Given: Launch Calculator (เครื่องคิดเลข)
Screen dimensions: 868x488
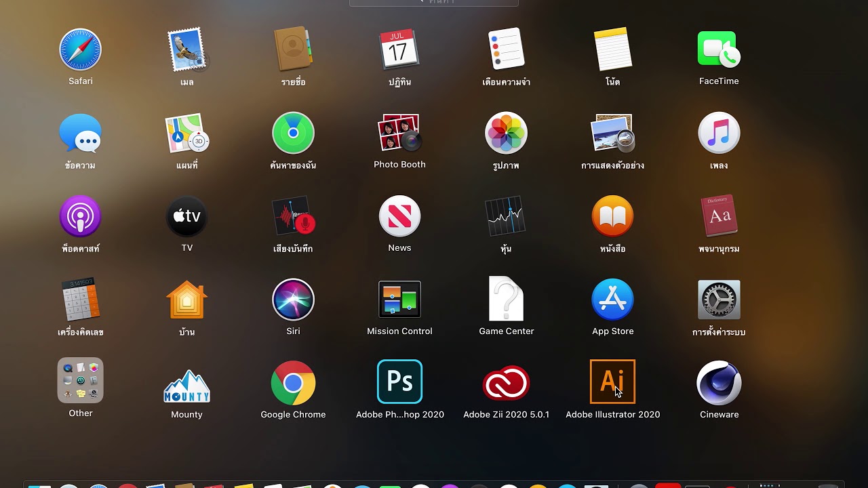Looking at the screenshot, I should coord(80,300).
